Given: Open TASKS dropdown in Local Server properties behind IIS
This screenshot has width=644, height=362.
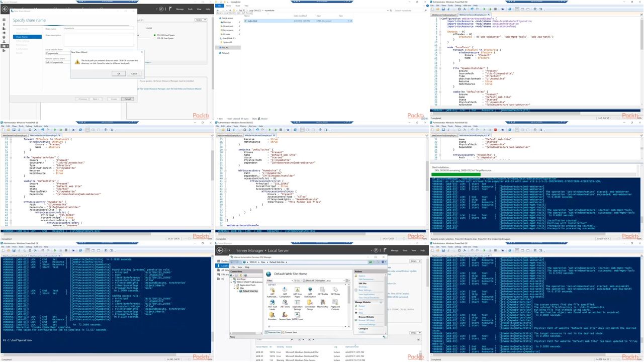Looking at the screenshot, I should click(x=416, y=261).
